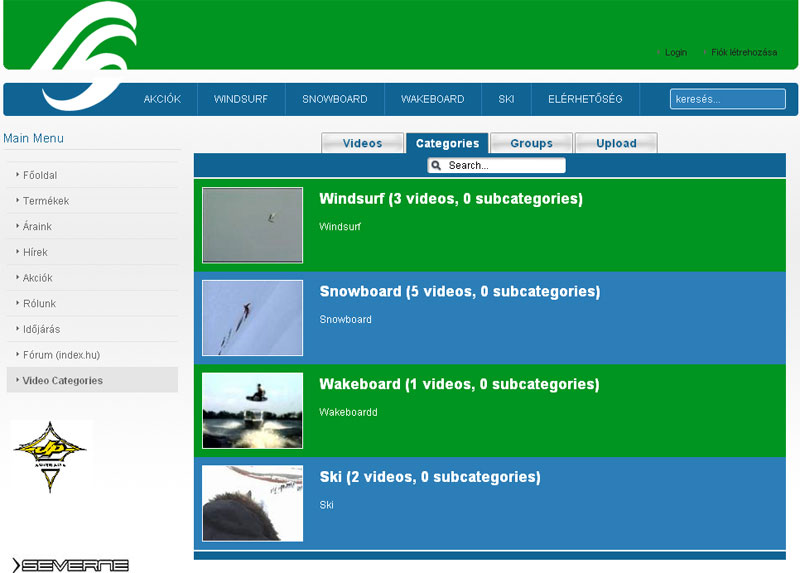Click the magnifier icon in video search

437,166
